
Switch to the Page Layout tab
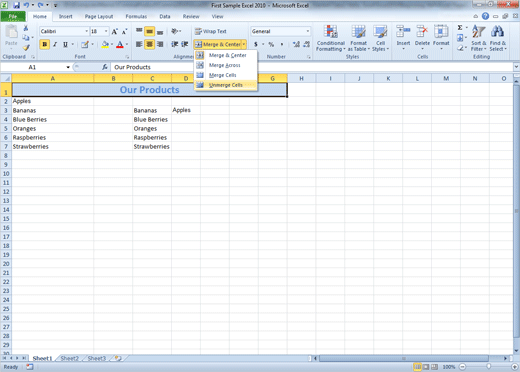[x=99, y=16]
